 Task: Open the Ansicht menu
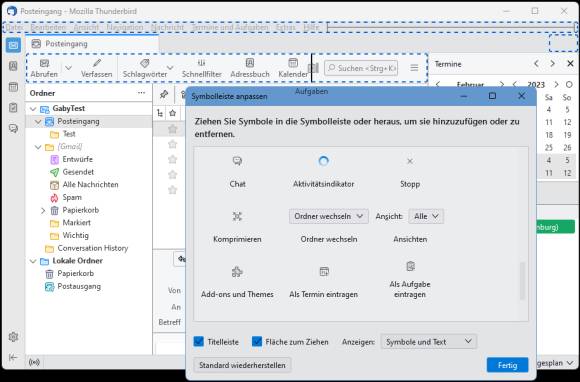(x=86, y=27)
